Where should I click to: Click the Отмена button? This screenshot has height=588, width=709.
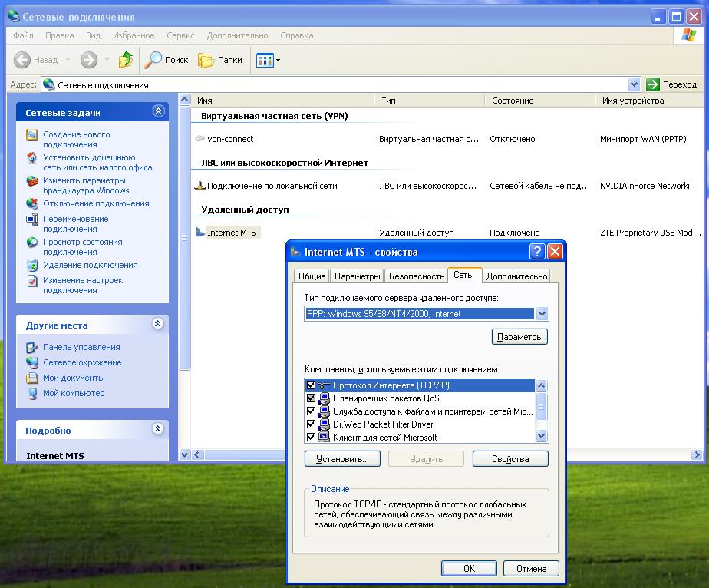(531, 569)
